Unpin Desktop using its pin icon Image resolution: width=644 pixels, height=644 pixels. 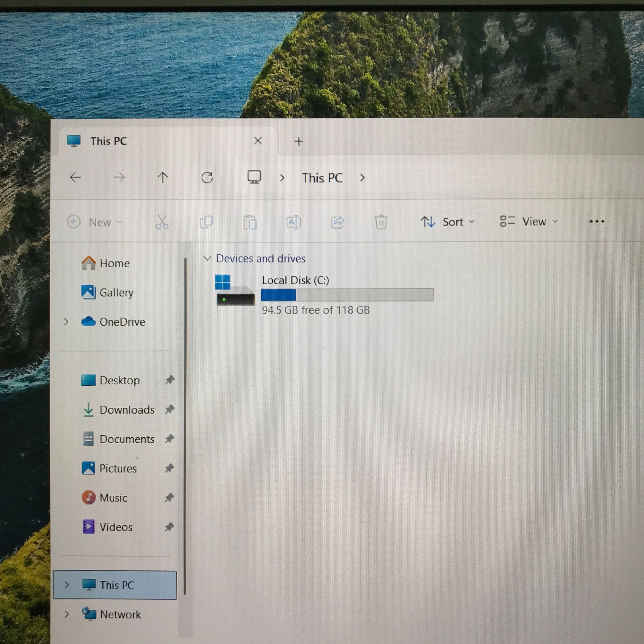(169, 380)
